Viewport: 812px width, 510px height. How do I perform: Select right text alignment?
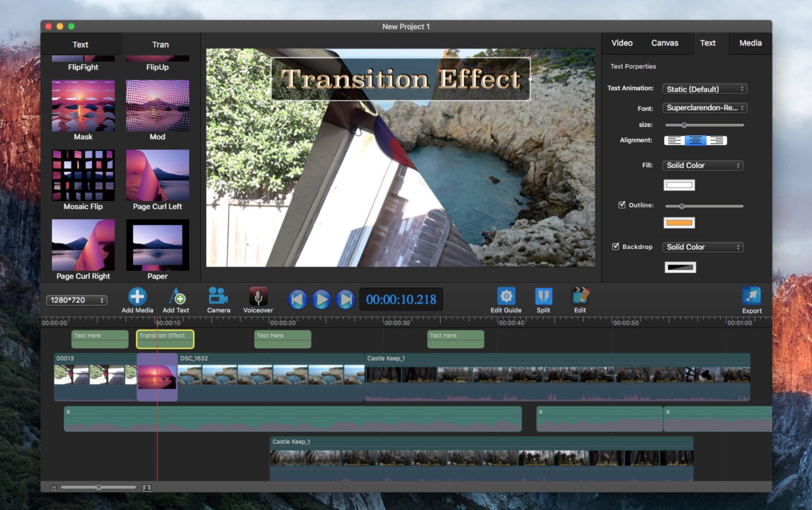click(716, 140)
